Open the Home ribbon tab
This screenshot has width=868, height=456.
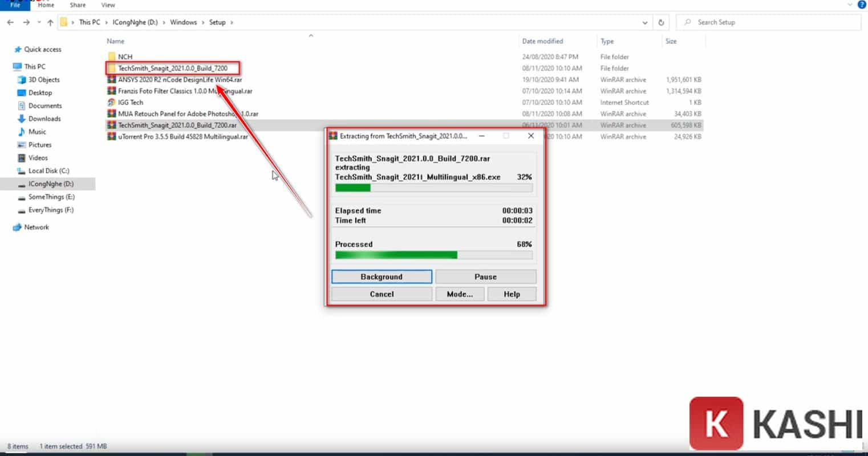tap(46, 5)
